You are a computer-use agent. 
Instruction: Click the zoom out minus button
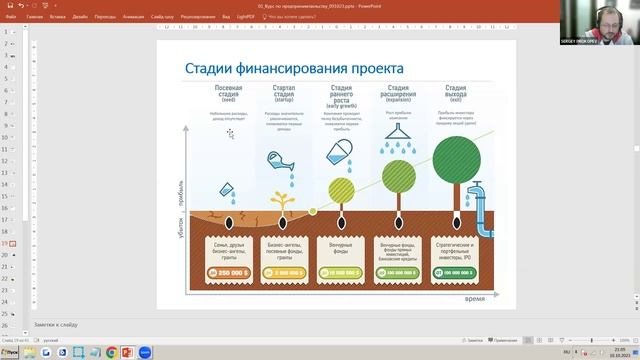[x=571, y=340]
